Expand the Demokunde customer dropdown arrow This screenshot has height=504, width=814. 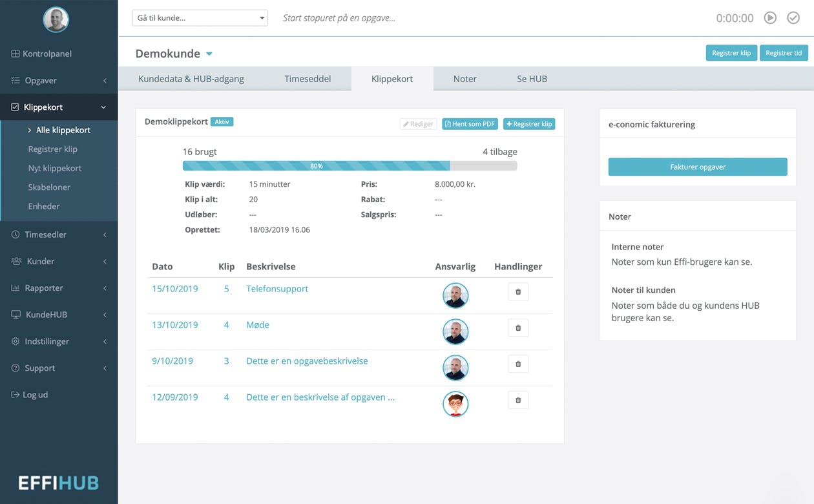click(x=209, y=54)
